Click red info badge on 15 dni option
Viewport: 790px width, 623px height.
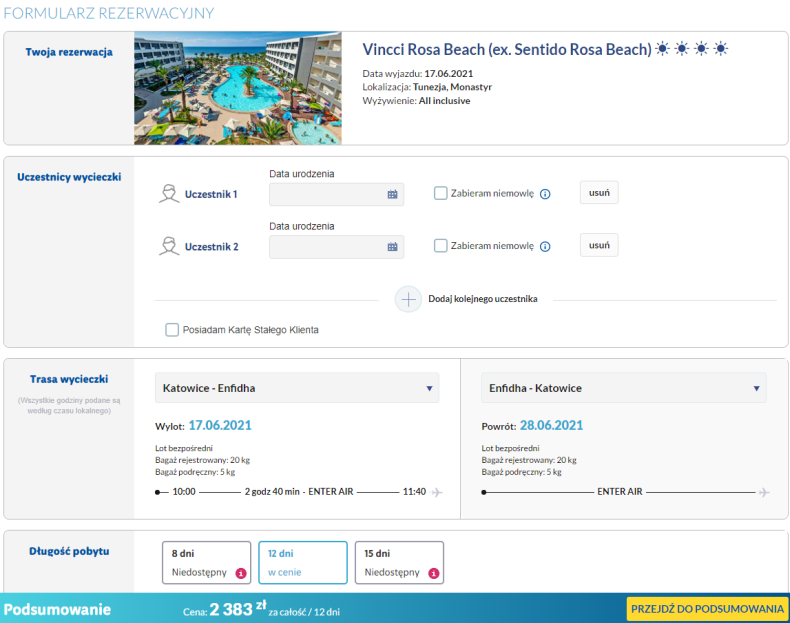coord(434,573)
